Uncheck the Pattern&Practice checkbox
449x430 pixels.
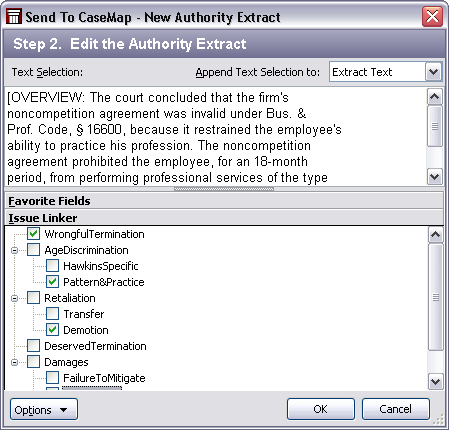(52, 282)
